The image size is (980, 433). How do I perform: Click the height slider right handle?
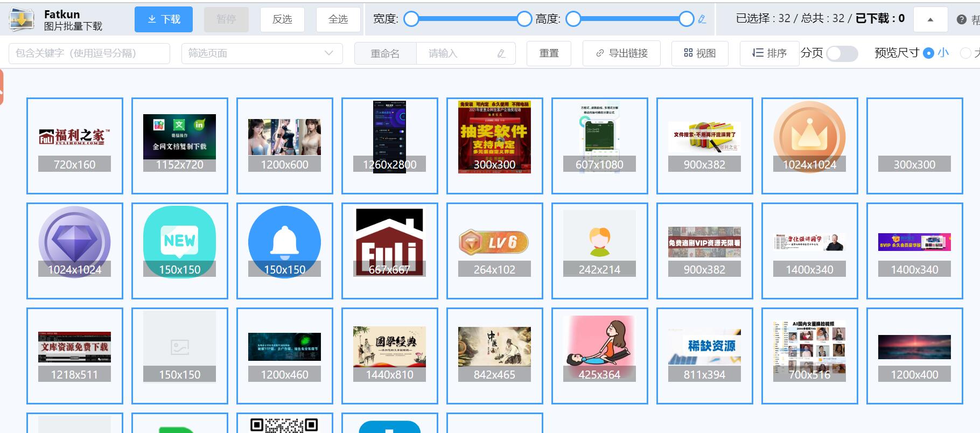(687, 19)
